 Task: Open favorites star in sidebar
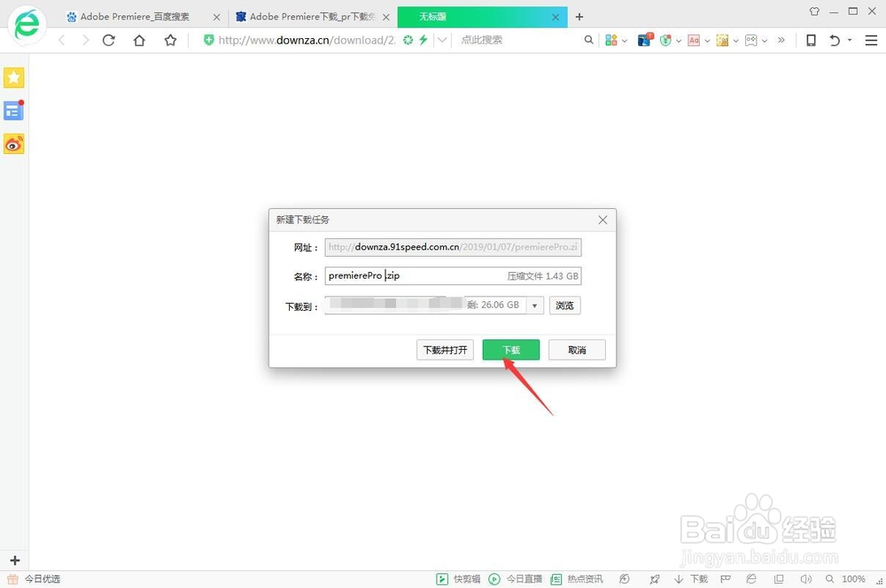point(13,77)
